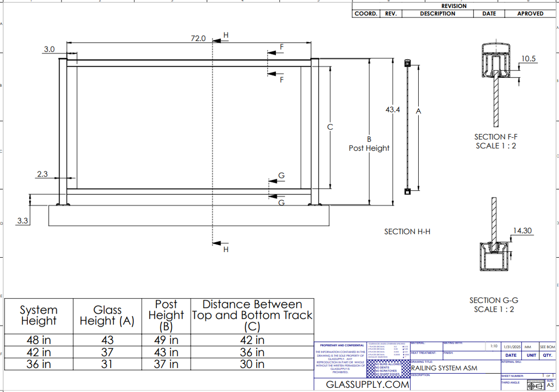Click the DESCRIPTION header in revision block
This screenshot has width=559, height=392.
click(437, 14)
